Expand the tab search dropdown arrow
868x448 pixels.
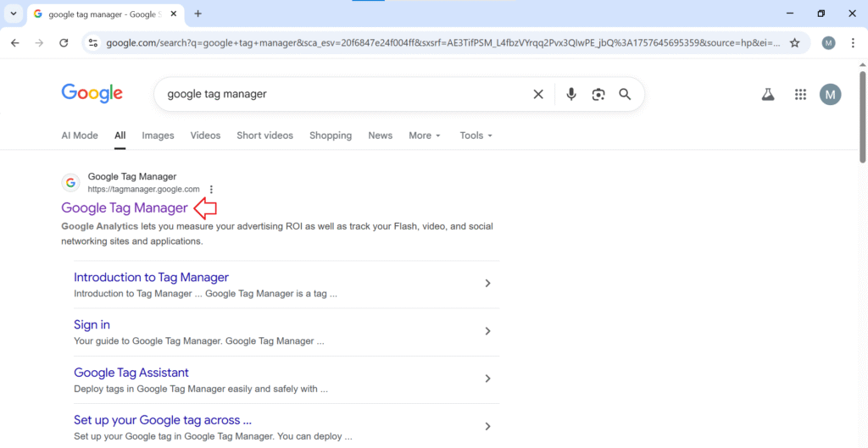coord(13,14)
